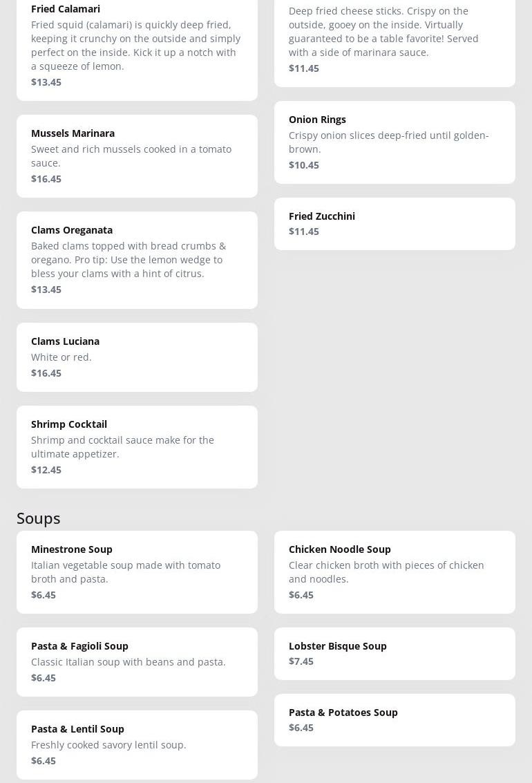Click the $12.45 Shrimp Cocktail price
This screenshot has width=532, height=783.
46,470
